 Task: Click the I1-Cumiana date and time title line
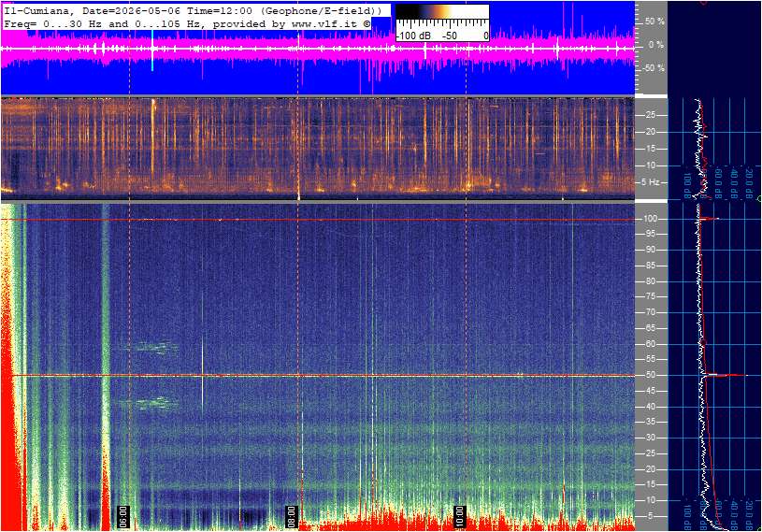[193, 10]
